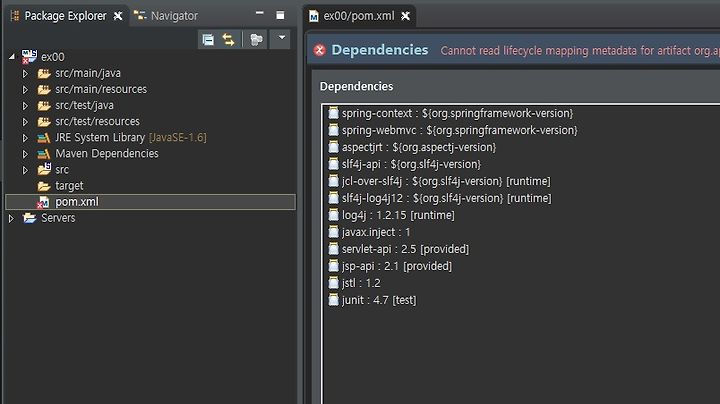Select Servers project label

[x=58, y=218]
